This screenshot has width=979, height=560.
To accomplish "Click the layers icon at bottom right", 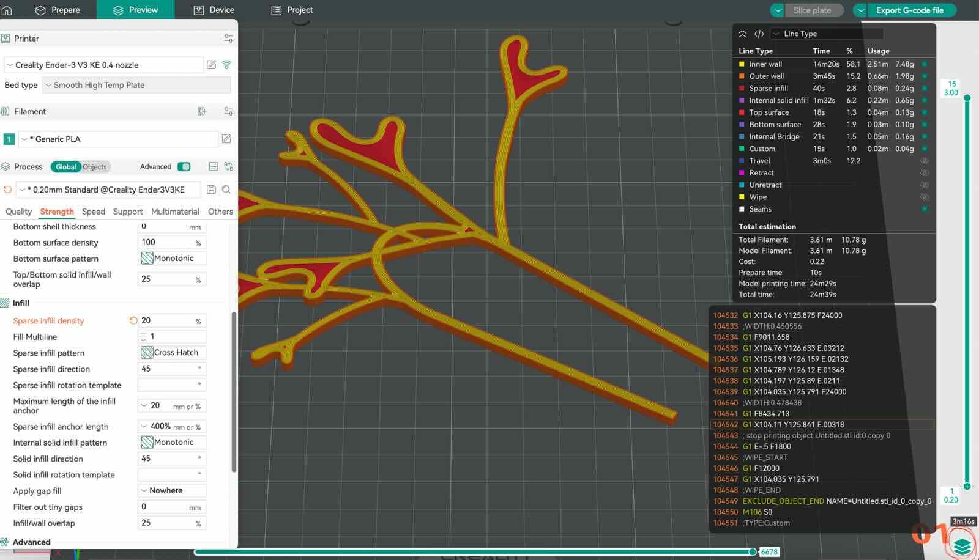I will click(x=962, y=545).
